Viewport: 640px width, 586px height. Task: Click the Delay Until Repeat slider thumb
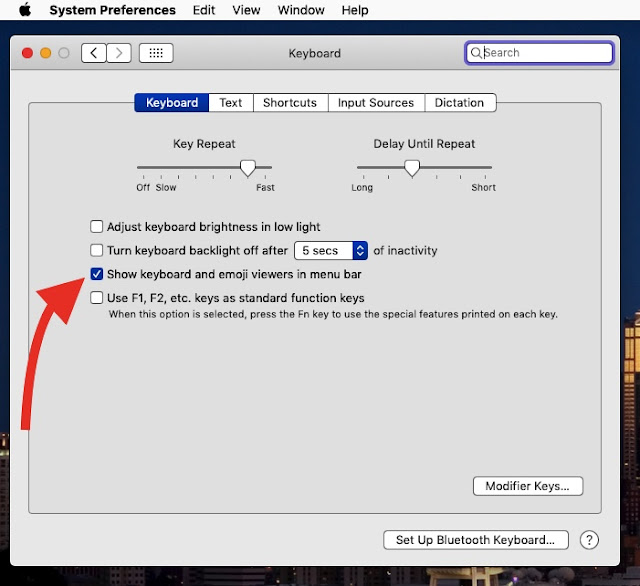pyautogui.click(x=412, y=168)
